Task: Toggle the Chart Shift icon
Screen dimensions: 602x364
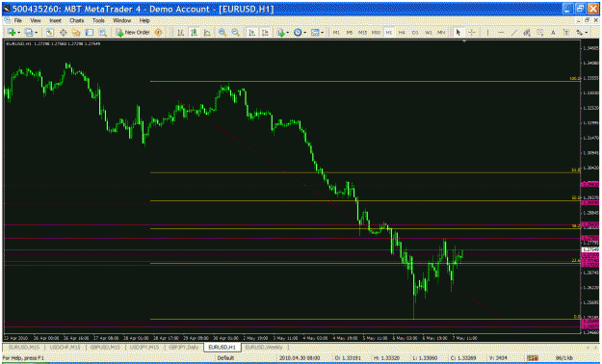Action: (265, 33)
